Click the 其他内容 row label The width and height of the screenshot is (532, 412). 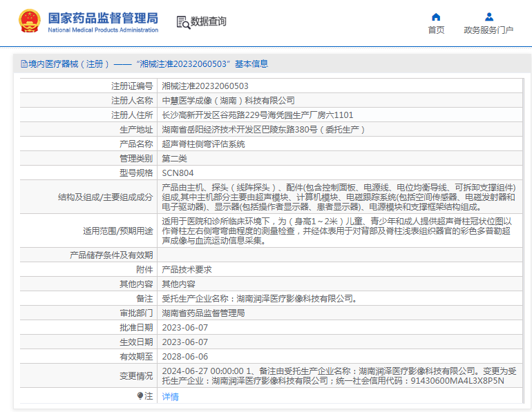point(136,284)
